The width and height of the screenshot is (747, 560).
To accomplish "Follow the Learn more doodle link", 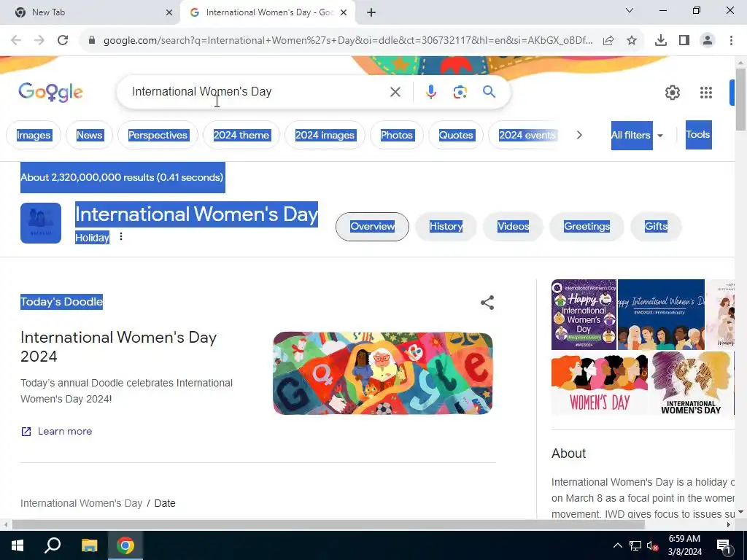I will (x=56, y=432).
